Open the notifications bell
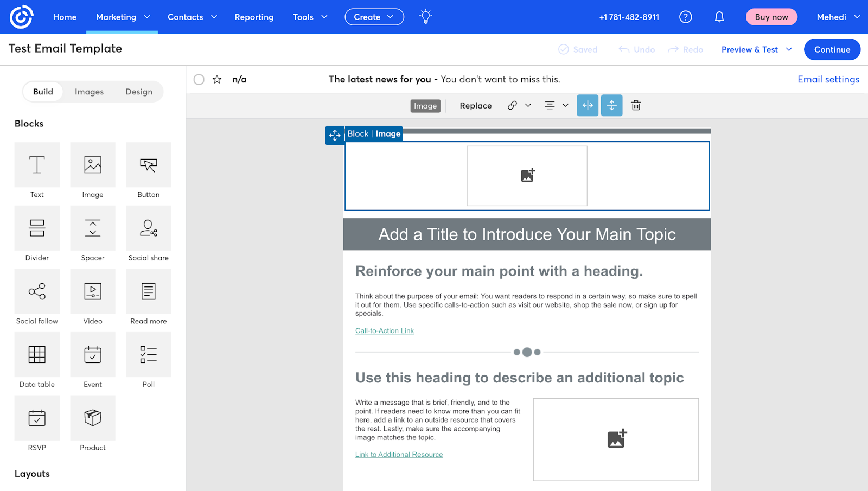 click(719, 16)
